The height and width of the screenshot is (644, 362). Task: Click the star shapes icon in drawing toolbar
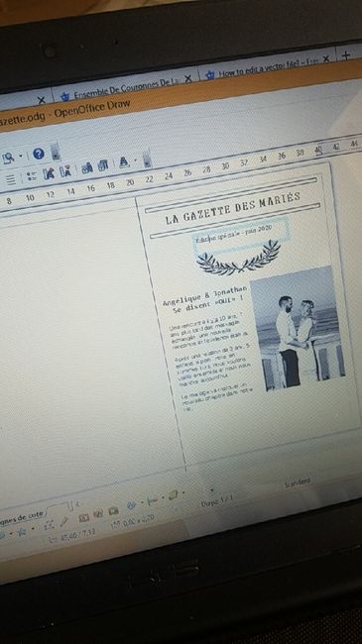(22, 532)
